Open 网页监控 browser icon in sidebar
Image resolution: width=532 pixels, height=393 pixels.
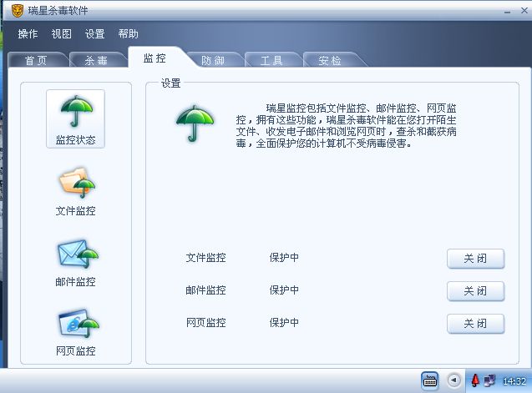click(79, 324)
